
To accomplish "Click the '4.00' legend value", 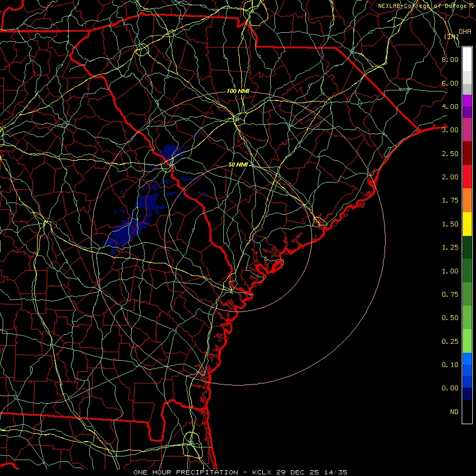I will [x=450, y=106].
